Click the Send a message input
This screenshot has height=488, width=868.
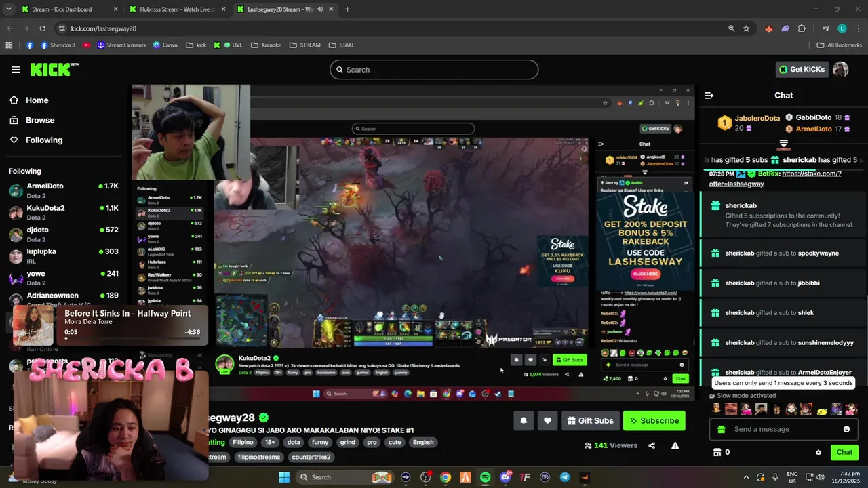[x=784, y=429]
